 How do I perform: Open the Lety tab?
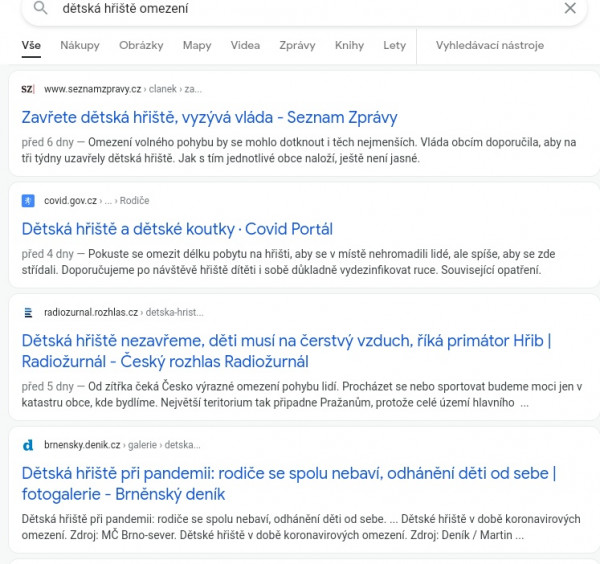pos(394,45)
